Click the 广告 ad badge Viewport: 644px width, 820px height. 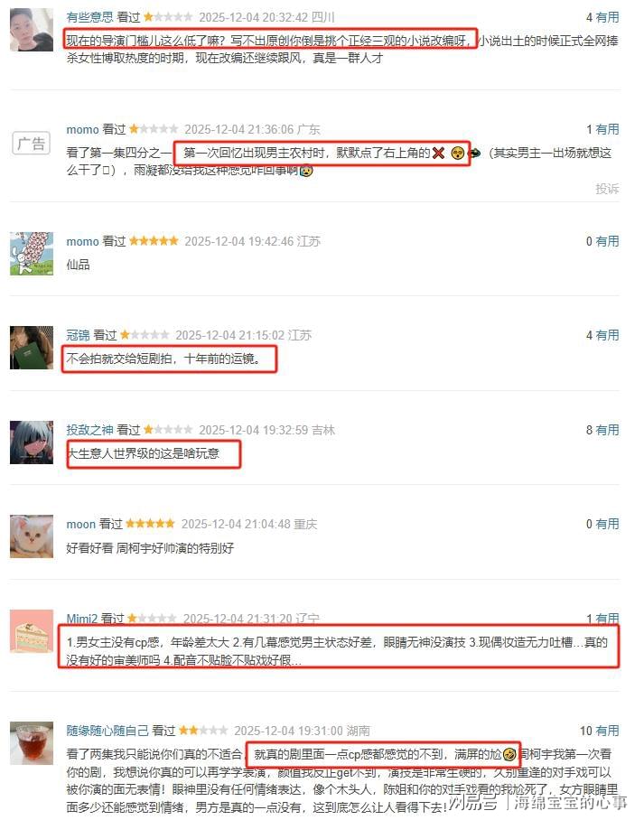32,143
